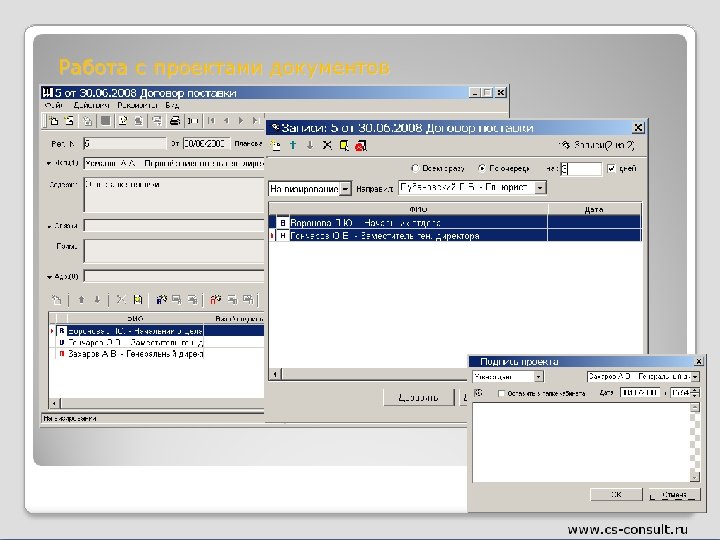This screenshot has width=720, height=540.
Task: Go to next record arrow in main toolbar
Action: coord(241,121)
